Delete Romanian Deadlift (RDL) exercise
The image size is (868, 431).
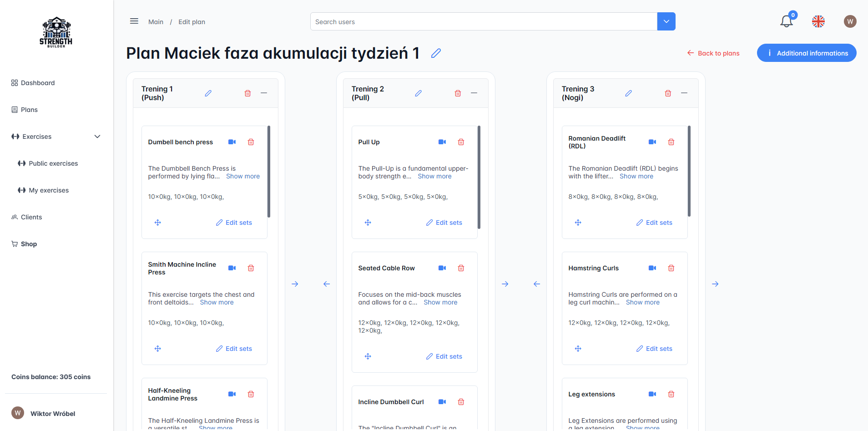(671, 142)
